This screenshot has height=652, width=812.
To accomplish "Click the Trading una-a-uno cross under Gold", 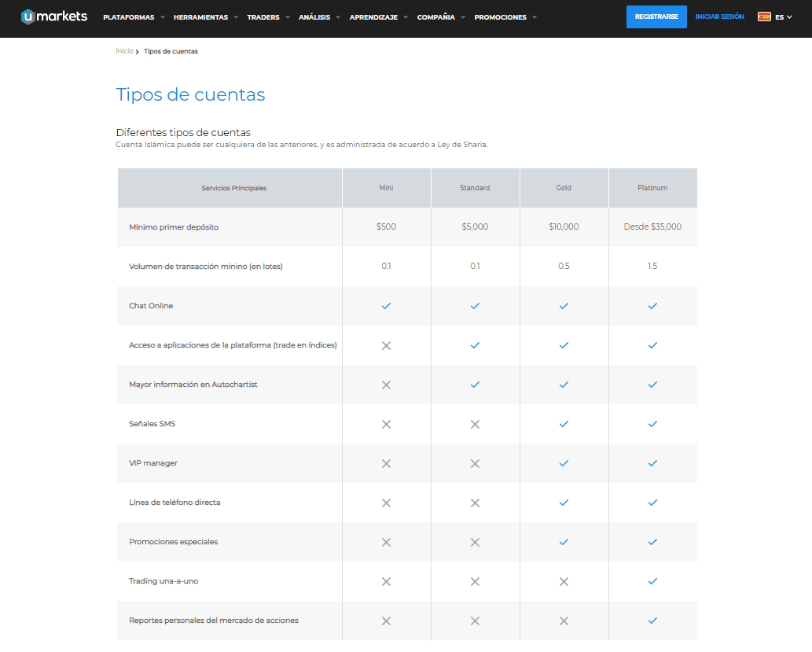I will (x=564, y=581).
